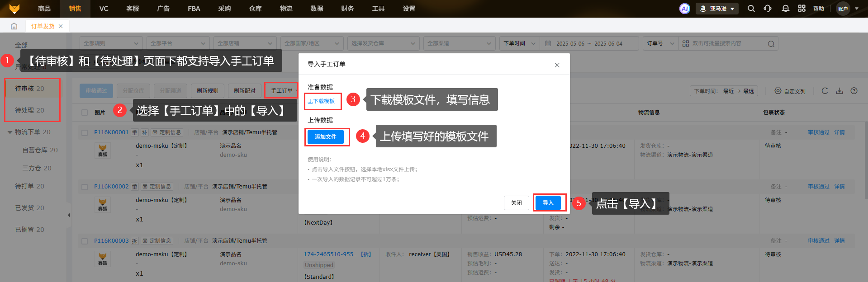Click the search icon in order search box
The image size is (868, 282).
click(771, 44)
